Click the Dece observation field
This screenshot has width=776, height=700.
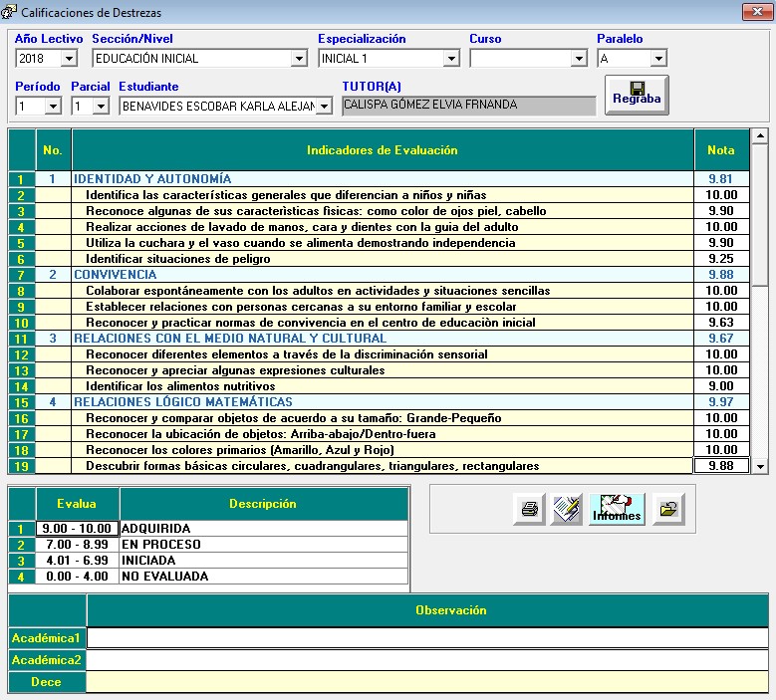(x=427, y=682)
